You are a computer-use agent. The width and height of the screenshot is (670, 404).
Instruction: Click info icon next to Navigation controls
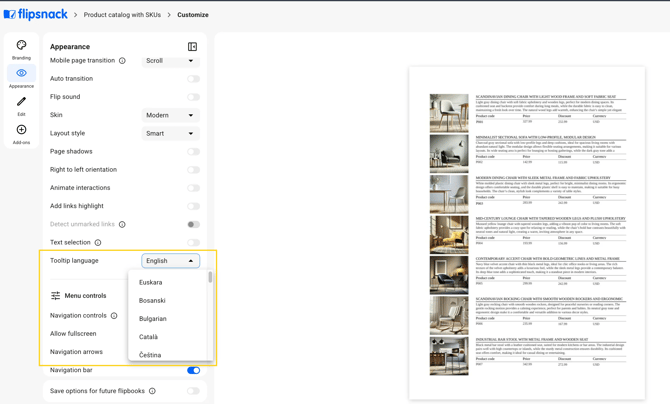click(x=114, y=316)
